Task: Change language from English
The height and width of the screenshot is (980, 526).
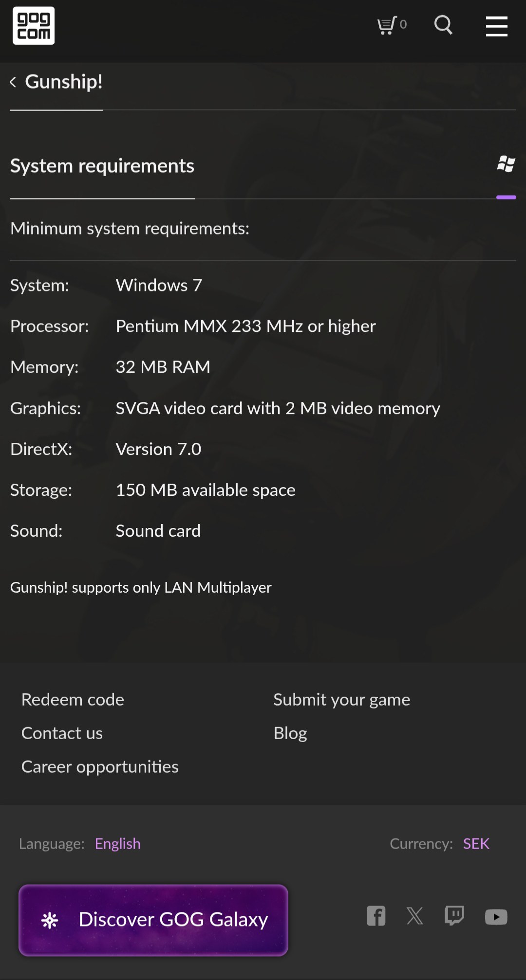Action: tap(118, 844)
